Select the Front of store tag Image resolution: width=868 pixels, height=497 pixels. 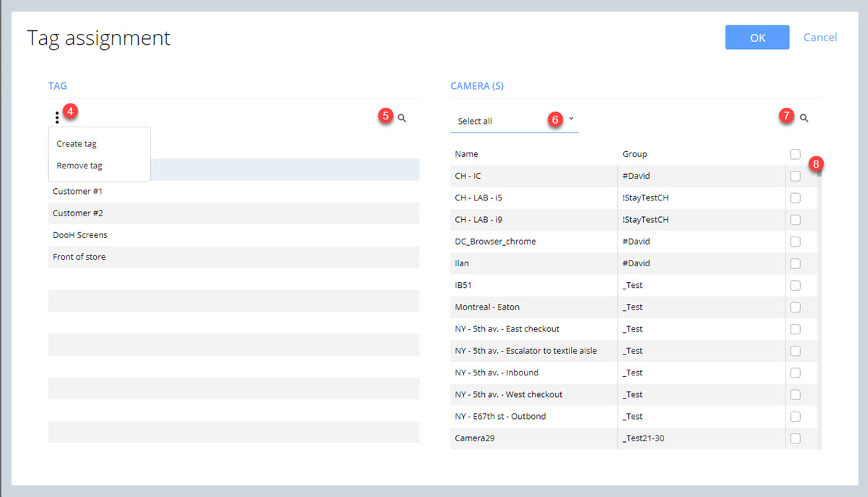click(233, 257)
